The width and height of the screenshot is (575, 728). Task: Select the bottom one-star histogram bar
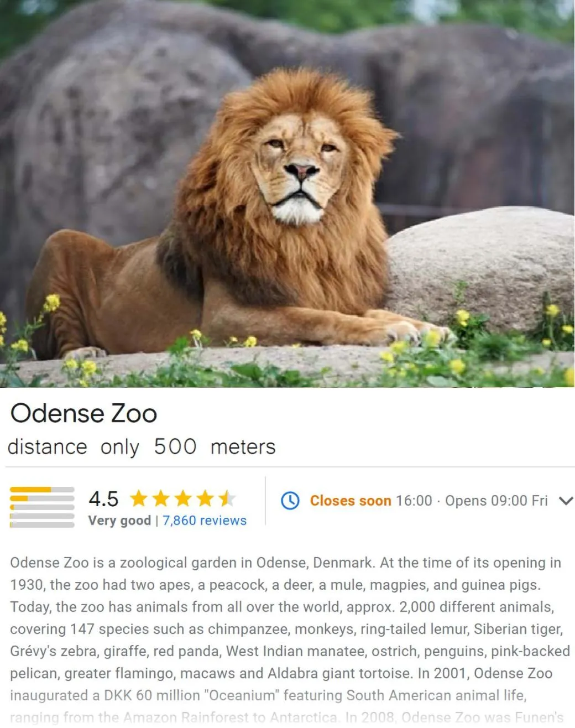coord(42,524)
